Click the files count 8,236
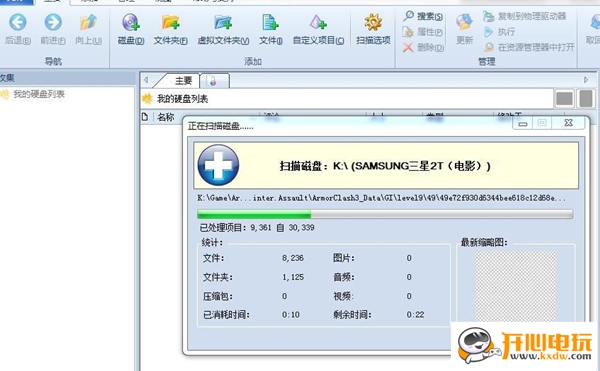 pos(293,258)
